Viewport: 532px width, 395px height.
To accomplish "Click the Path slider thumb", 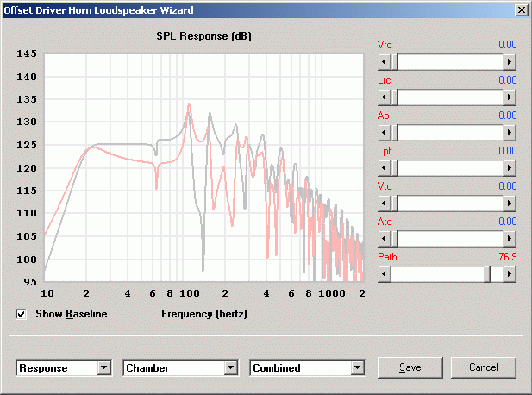I will pos(487,273).
